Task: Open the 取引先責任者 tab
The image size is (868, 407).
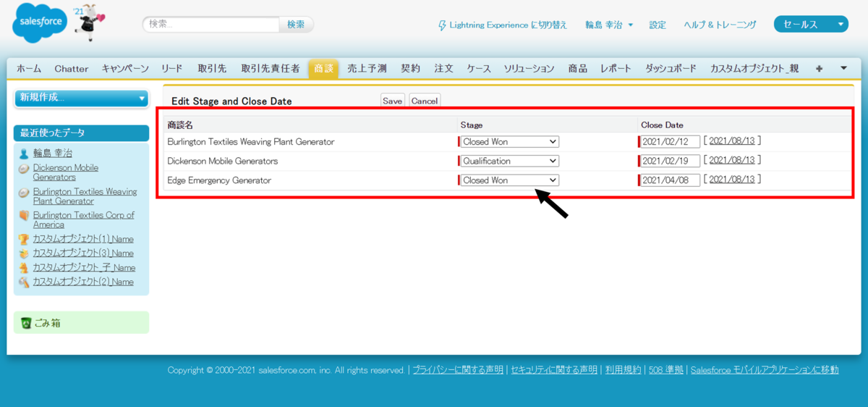Action: click(x=271, y=69)
